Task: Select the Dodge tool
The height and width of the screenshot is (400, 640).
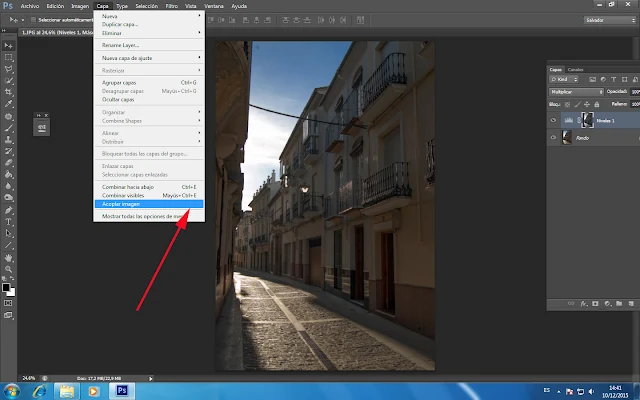Action: coord(9,198)
